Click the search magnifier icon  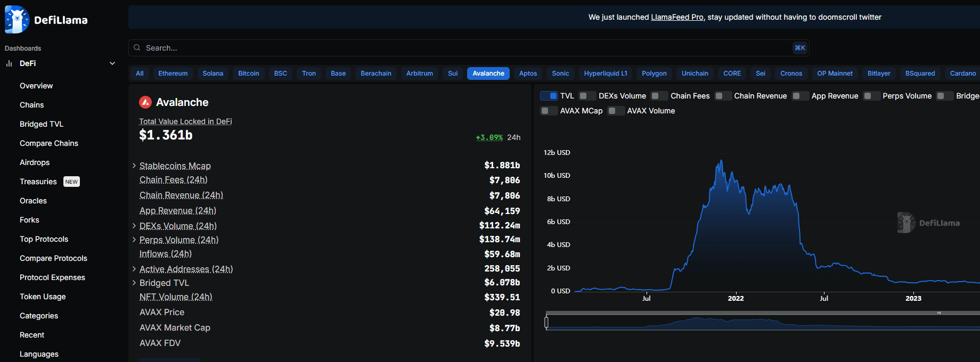[x=137, y=48]
